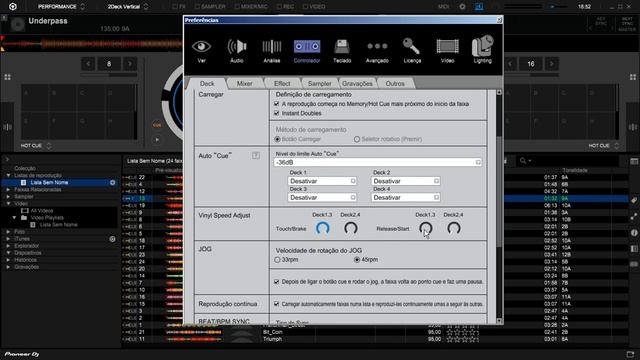The width and height of the screenshot is (640, 360).
Task: Click MIDI button in top bar
Action: tap(443, 7)
